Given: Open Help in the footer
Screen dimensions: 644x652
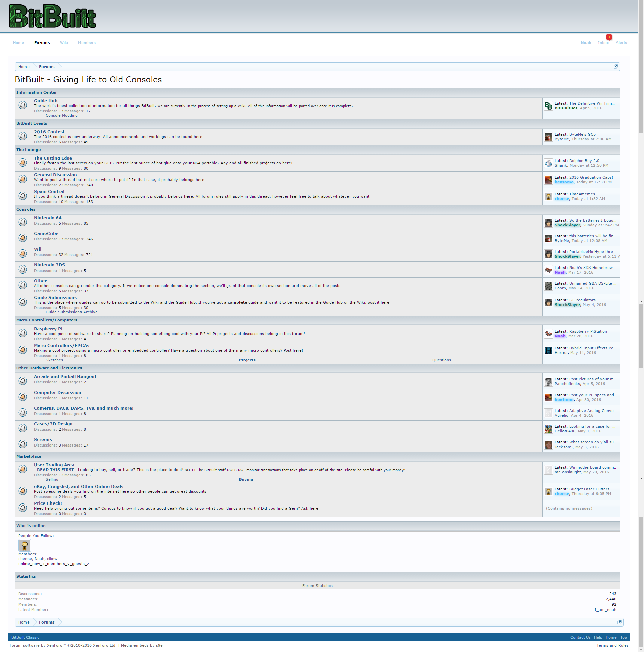Looking at the screenshot, I should click(598, 637).
